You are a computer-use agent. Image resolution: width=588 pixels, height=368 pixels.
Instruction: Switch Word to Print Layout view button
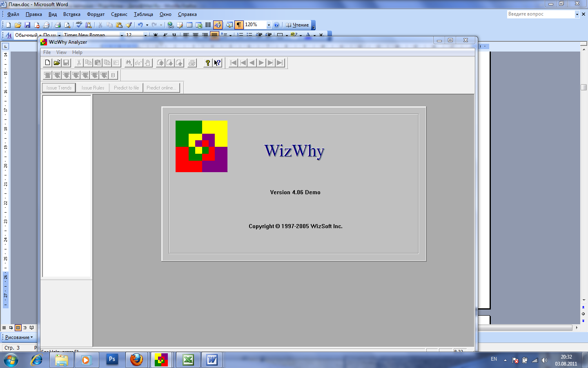coord(18,328)
